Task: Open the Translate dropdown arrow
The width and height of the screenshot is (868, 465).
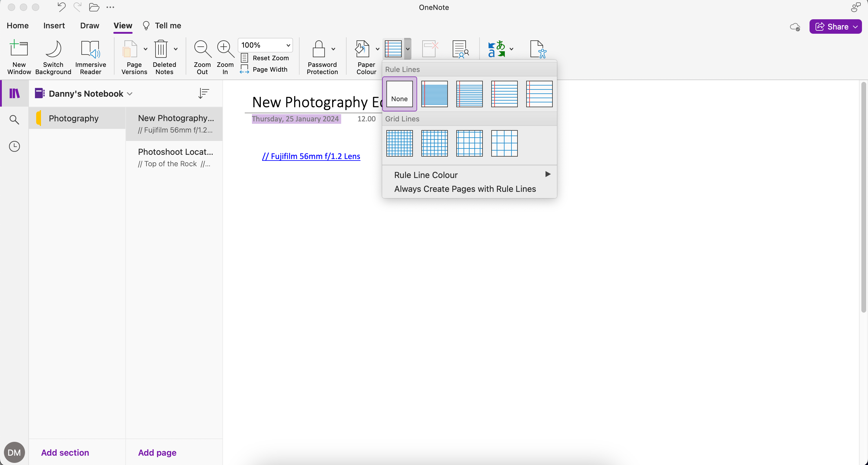Action: click(511, 49)
